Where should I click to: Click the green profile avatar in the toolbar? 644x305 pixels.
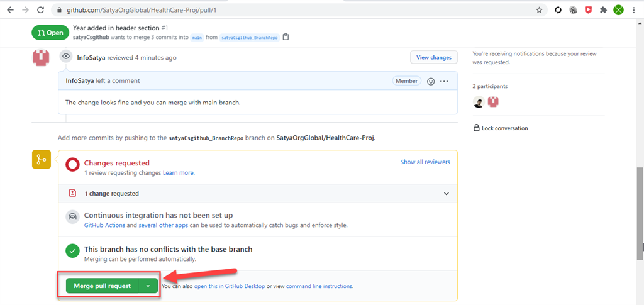pyautogui.click(x=619, y=10)
